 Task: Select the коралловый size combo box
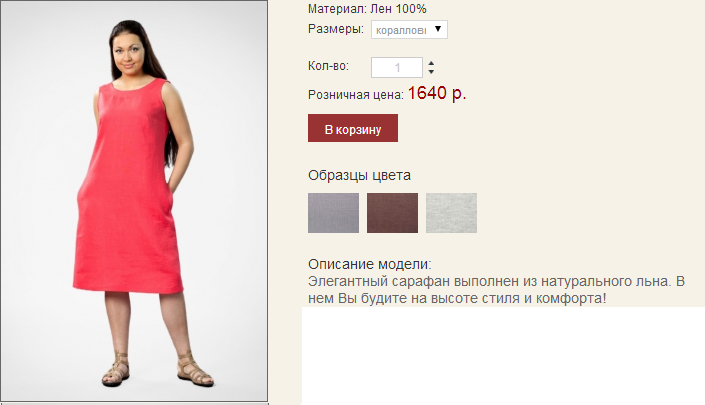[409, 30]
